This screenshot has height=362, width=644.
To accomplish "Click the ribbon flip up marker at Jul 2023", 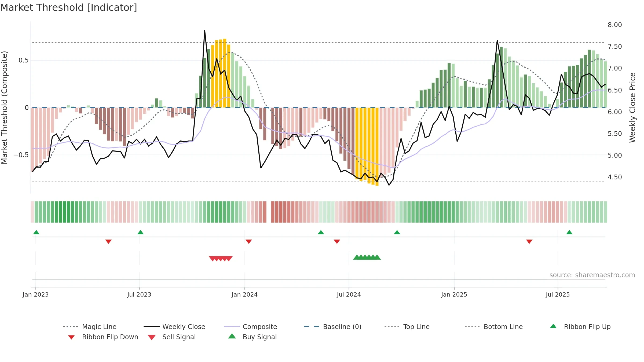I will pyautogui.click(x=140, y=232).
